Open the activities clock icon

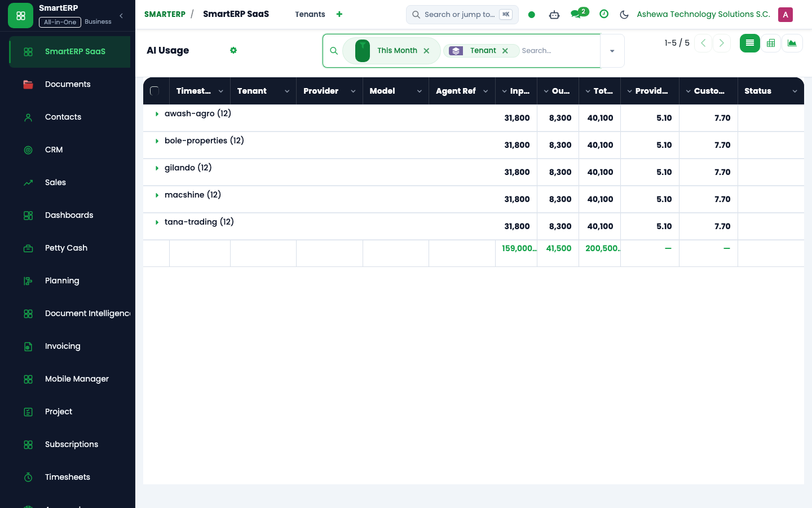604,14
